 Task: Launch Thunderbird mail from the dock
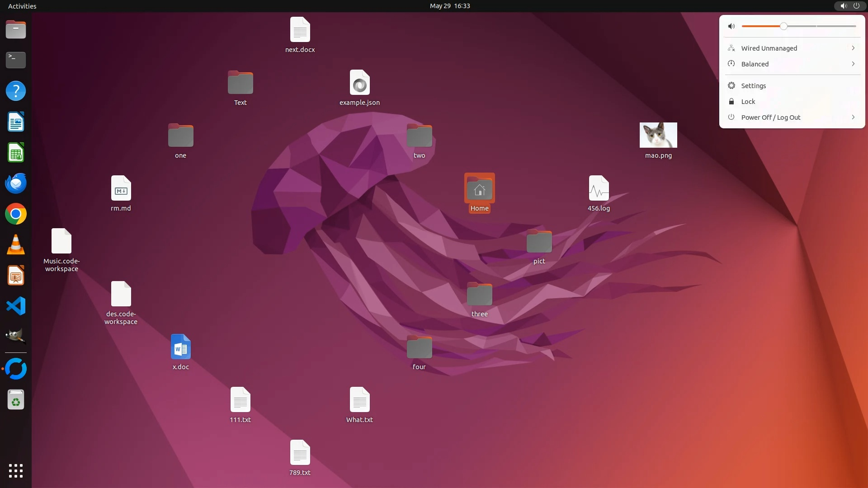pyautogui.click(x=16, y=183)
